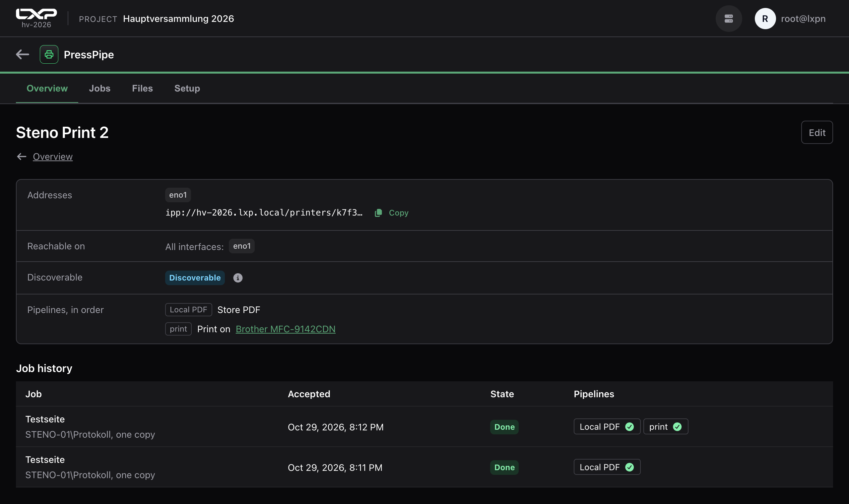Open the Testseite job from 8:12 PM
849x504 pixels.
(45, 419)
